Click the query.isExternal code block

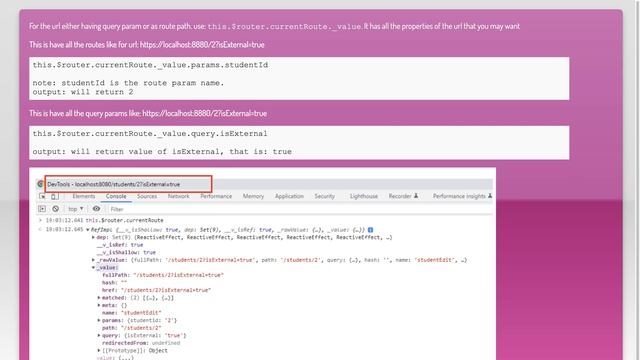click(x=299, y=142)
